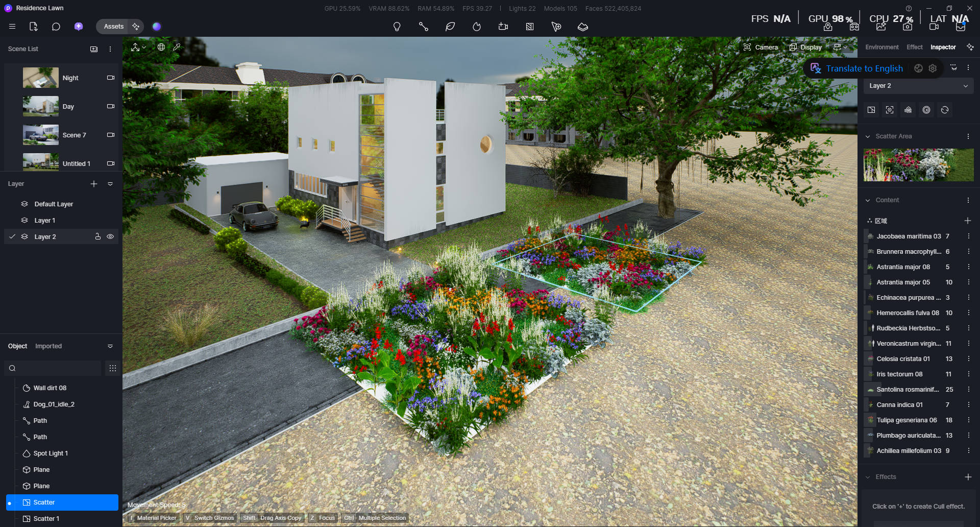The height and width of the screenshot is (527, 980).
Task: Open the render queue tray icon
Action: pos(961,27)
